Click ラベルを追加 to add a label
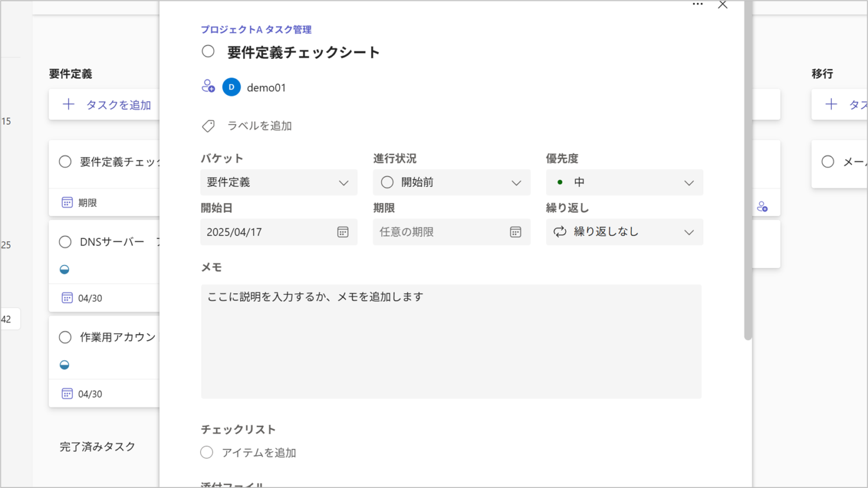 (x=259, y=125)
